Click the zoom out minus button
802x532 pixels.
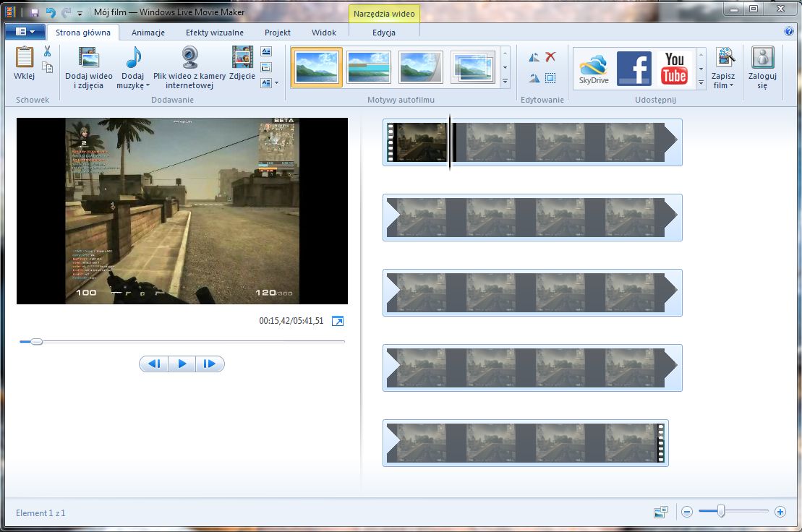coord(687,512)
